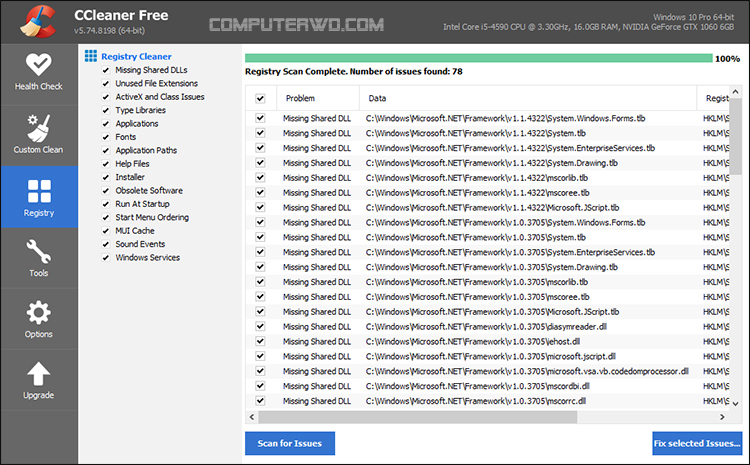The height and width of the screenshot is (465, 750).
Task: Click Scan for Issues button
Action: click(x=290, y=443)
